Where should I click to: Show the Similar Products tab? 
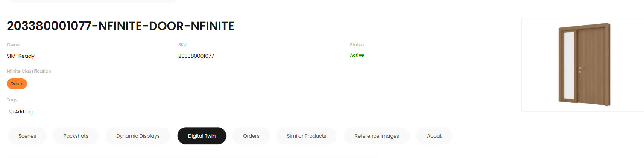(307, 136)
